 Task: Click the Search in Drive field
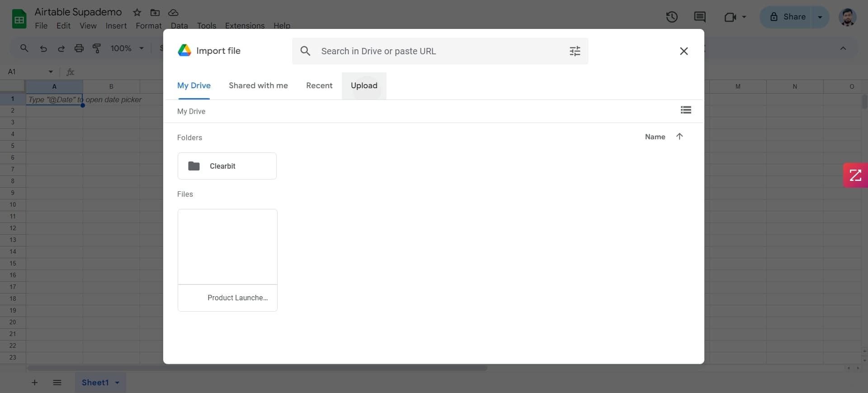pos(440,51)
